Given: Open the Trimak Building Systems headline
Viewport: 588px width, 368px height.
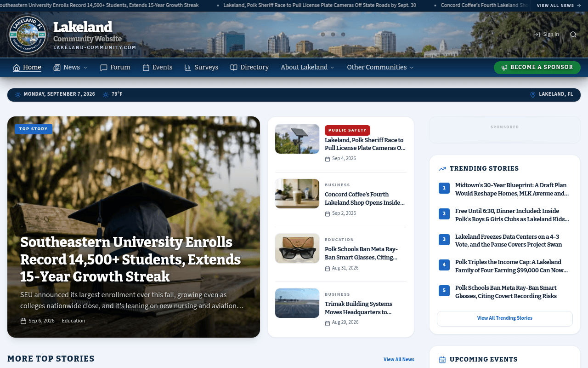Looking at the screenshot, I should coord(359,308).
